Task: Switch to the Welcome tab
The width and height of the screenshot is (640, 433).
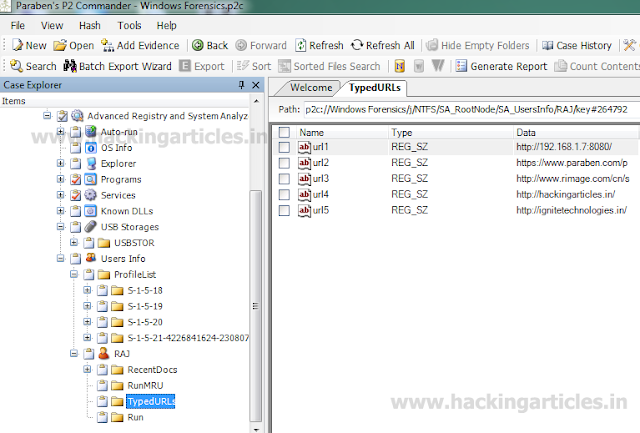Action: click(x=311, y=88)
